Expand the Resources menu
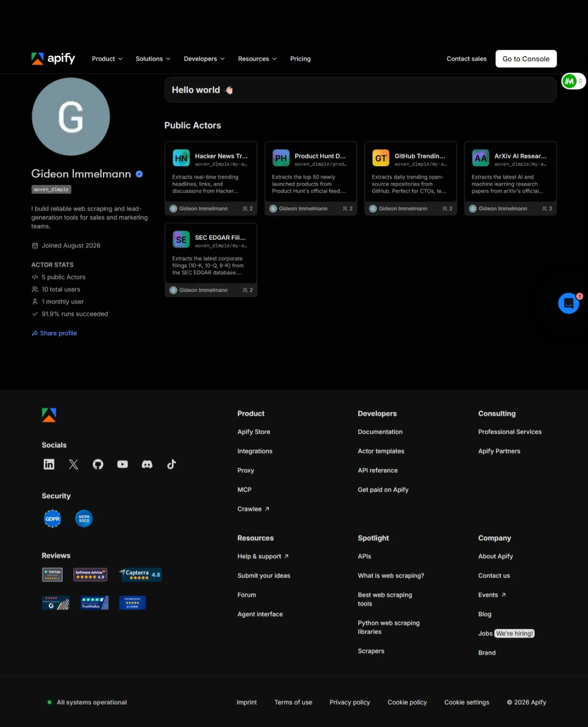Viewport: 588px width, 727px height. [x=257, y=59]
